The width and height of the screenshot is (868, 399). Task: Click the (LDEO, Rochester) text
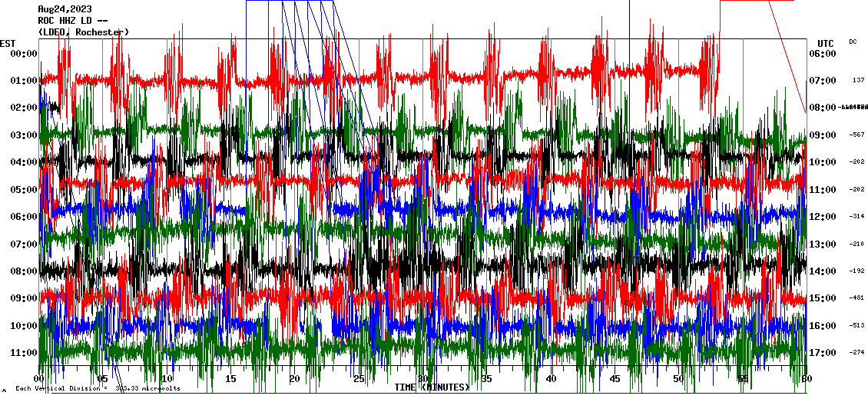pos(83,32)
